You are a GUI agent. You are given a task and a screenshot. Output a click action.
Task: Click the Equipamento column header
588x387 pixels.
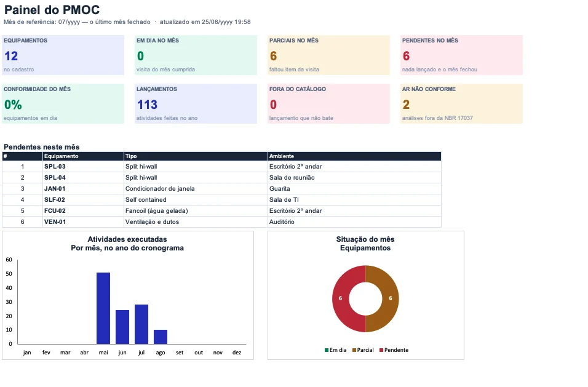pos(83,156)
